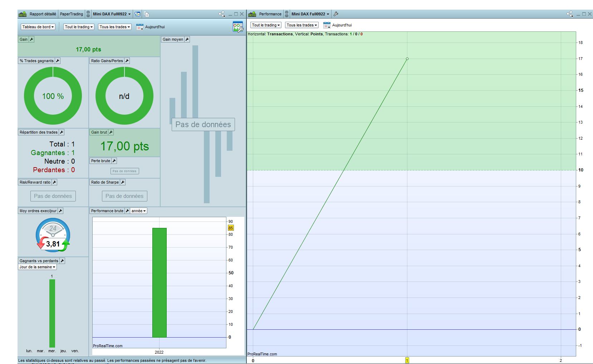Click the DEMO icon of Performance window
The width and height of the screenshot is (593, 364).
click(252, 14)
